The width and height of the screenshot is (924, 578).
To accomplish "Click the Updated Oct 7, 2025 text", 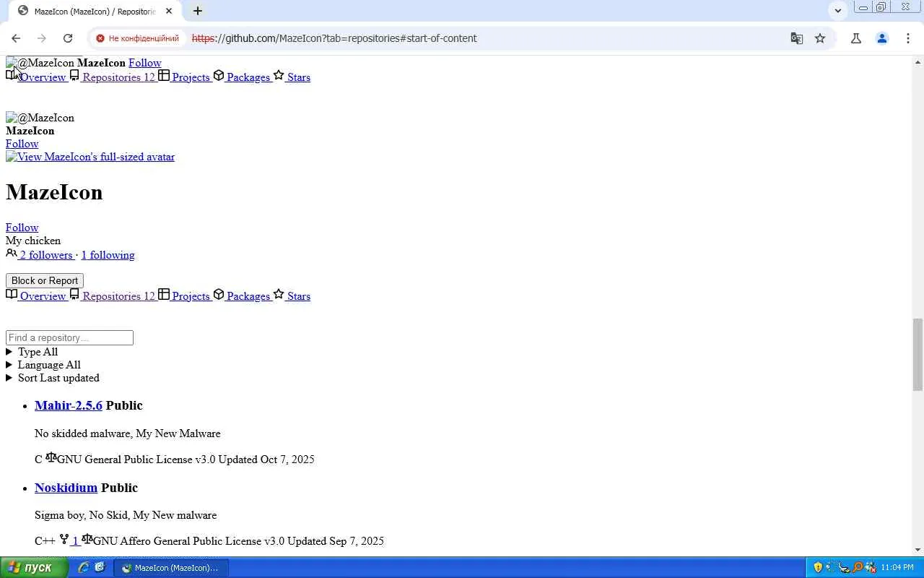I will click(x=266, y=460).
